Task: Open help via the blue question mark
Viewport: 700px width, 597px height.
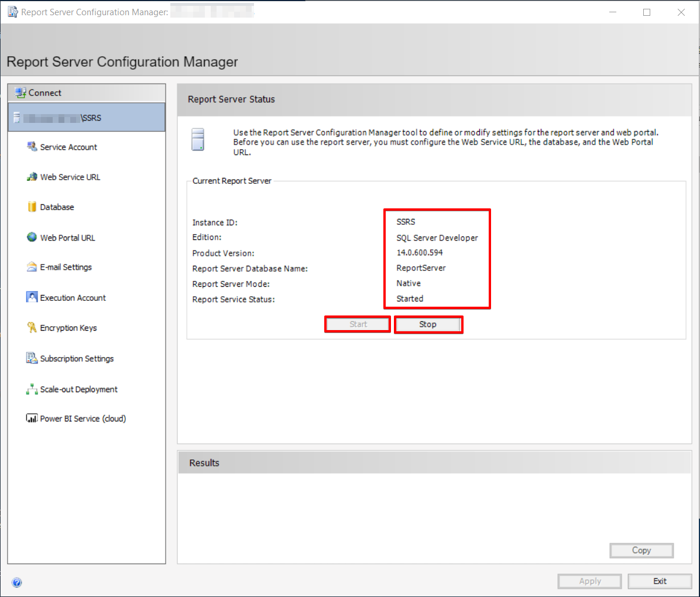Action: click(x=17, y=582)
